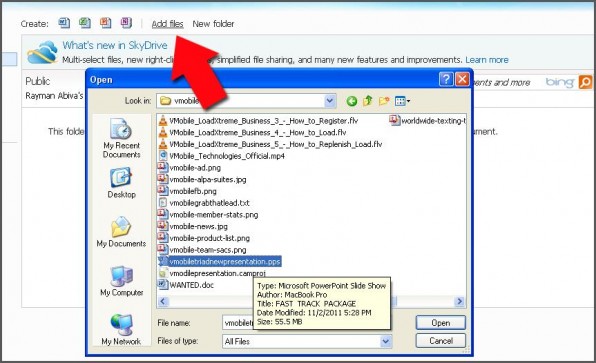Expand the Look in folder dropdown
Viewport: 596px width, 363px height.
tap(330, 101)
